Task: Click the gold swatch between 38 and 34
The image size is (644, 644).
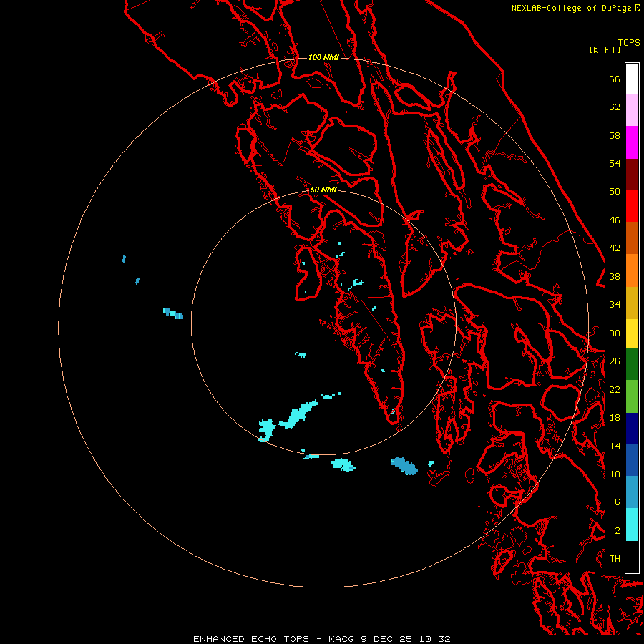Action: tap(632, 303)
